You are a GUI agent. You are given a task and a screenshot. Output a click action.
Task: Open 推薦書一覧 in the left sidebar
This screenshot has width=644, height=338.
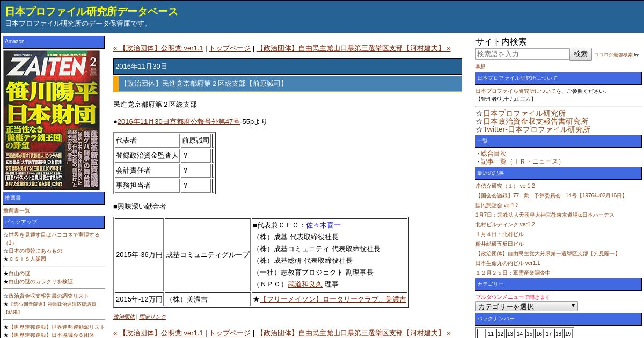[x=17, y=211]
